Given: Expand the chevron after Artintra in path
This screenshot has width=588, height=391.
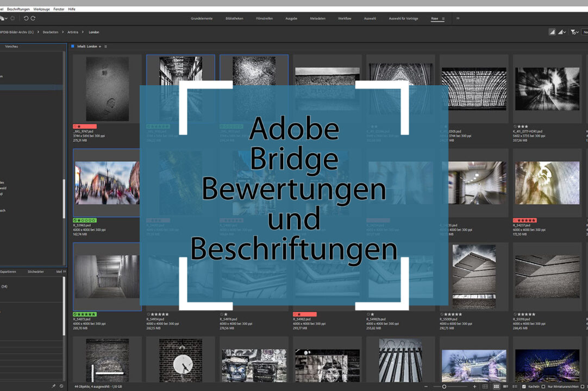Looking at the screenshot, I should 83,32.
